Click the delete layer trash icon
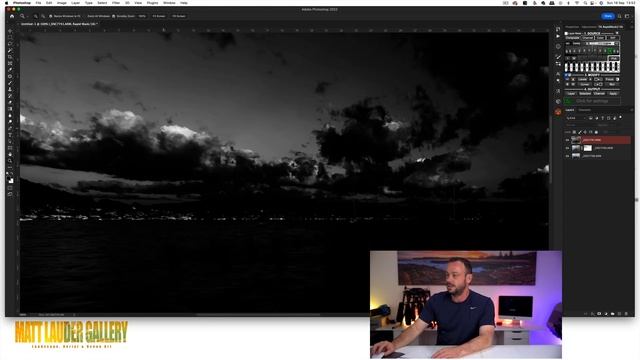640x360 pixels. pos(626,314)
